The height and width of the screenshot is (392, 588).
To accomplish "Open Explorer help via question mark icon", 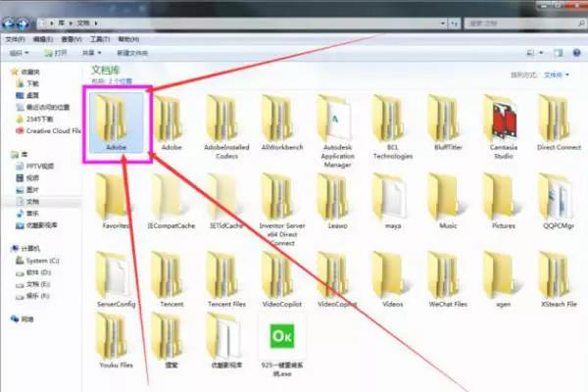I will 577,53.
